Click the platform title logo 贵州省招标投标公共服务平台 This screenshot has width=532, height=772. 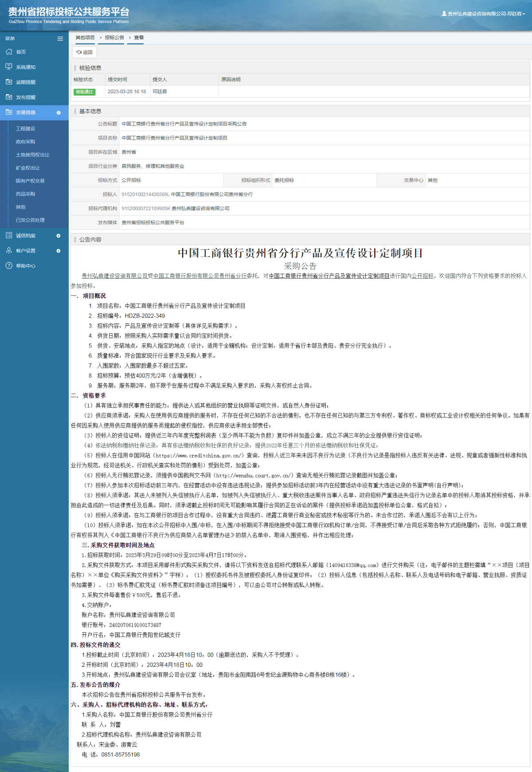69,12
